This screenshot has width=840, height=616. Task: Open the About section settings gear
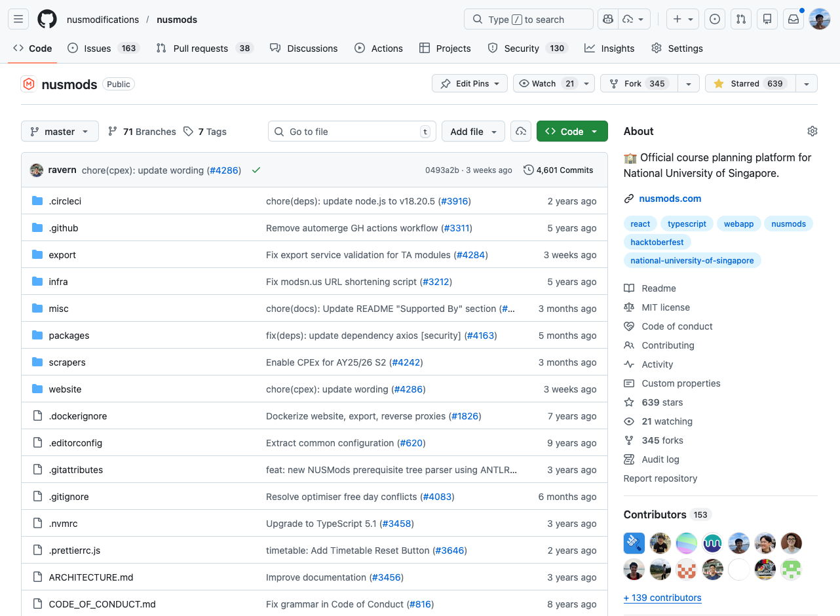tap(812, 131)
